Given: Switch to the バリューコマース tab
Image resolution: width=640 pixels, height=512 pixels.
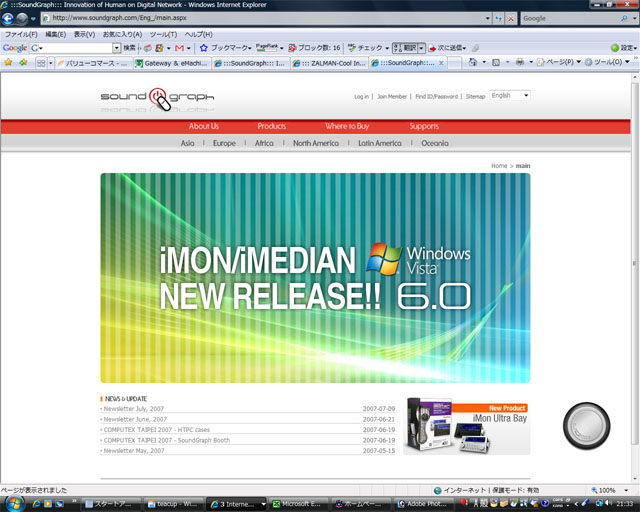Looking at the screenshot, I should pyautogui.click(x=94, y=63).
